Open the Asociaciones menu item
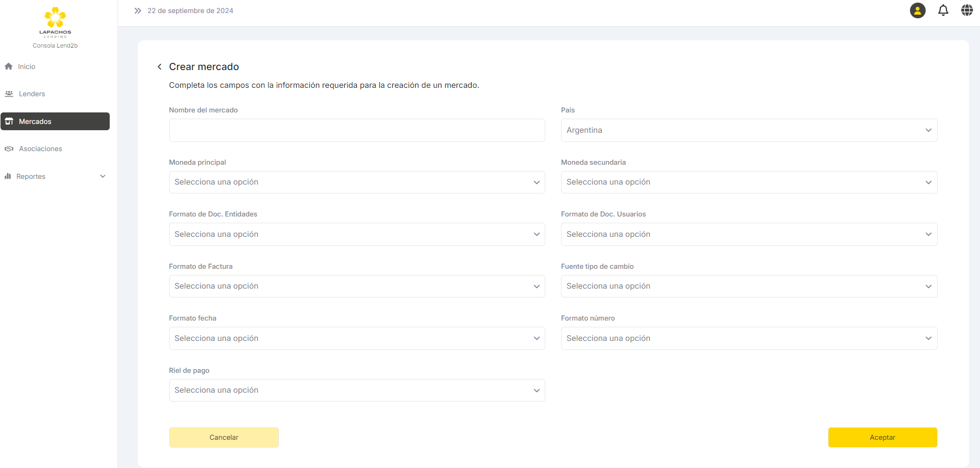The image size is (980, 468). coord(40,149)
